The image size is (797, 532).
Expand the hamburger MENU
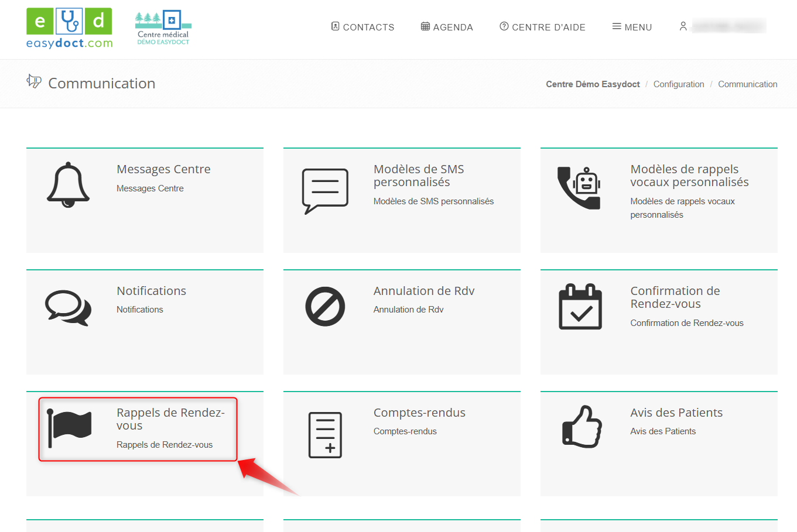pos(632,27)
